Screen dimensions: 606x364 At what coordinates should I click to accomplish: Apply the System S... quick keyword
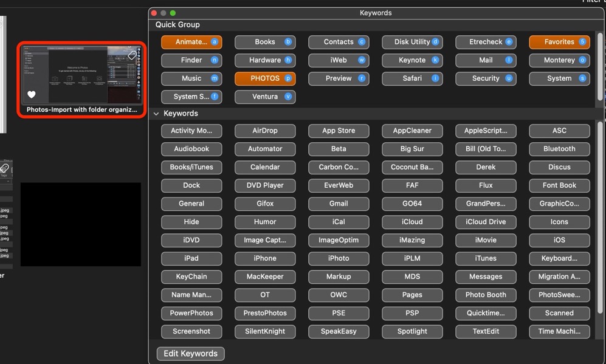(191, 97)
